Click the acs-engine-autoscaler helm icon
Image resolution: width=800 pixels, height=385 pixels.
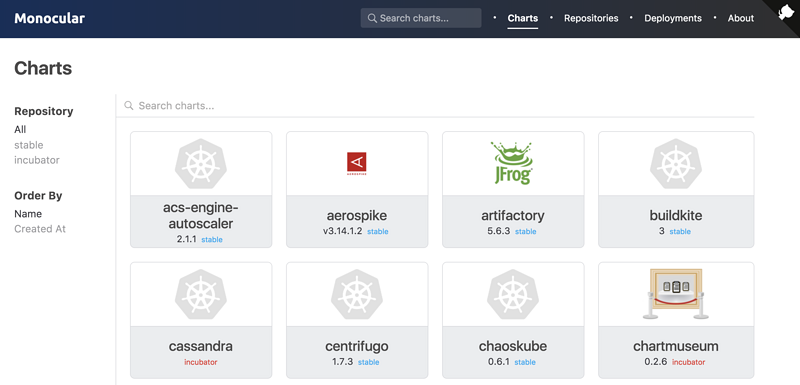[x=201, y=164]
